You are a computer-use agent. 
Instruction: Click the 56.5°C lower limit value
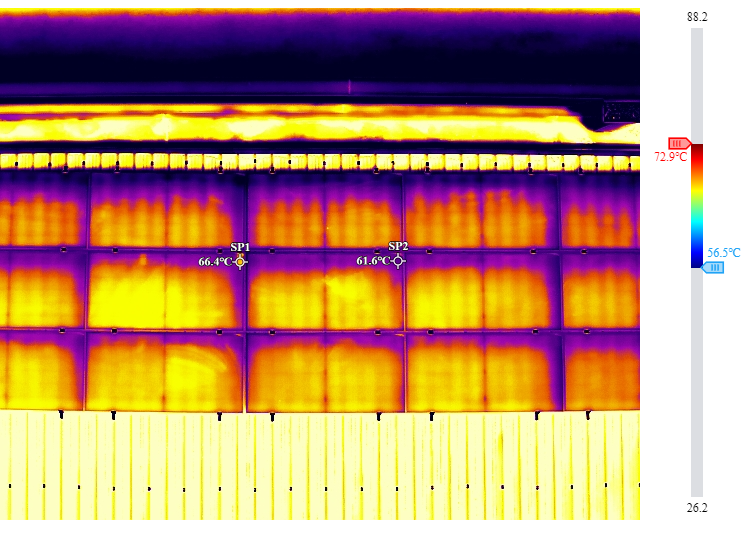coord(724,253)
